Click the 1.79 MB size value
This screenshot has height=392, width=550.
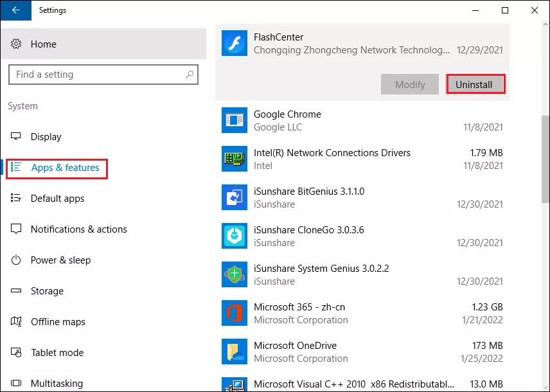(486, 153)
